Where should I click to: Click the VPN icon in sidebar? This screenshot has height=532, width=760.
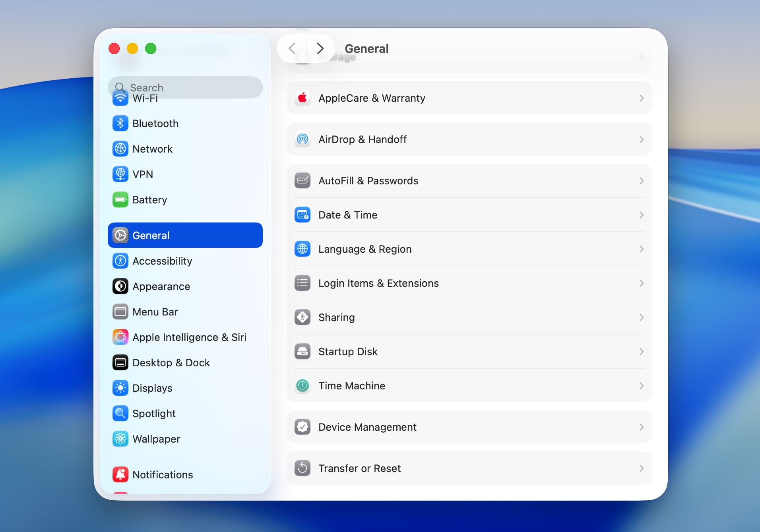click(120, 174)
